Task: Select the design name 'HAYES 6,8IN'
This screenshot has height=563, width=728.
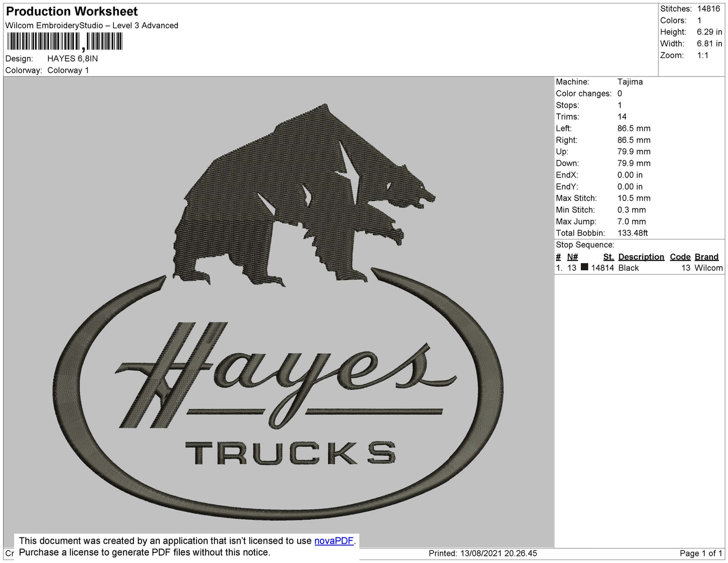Action: click(73, 58)
